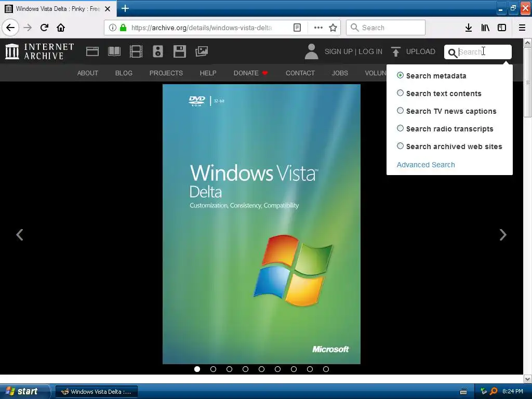
Task: Close the Windows Vista Delta tab
Action: pos(108,9)
